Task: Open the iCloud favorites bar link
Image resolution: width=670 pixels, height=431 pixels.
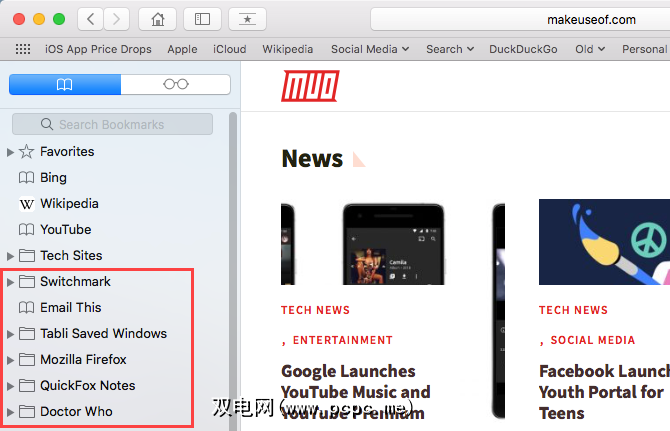Action: click(x=230, y=49)
